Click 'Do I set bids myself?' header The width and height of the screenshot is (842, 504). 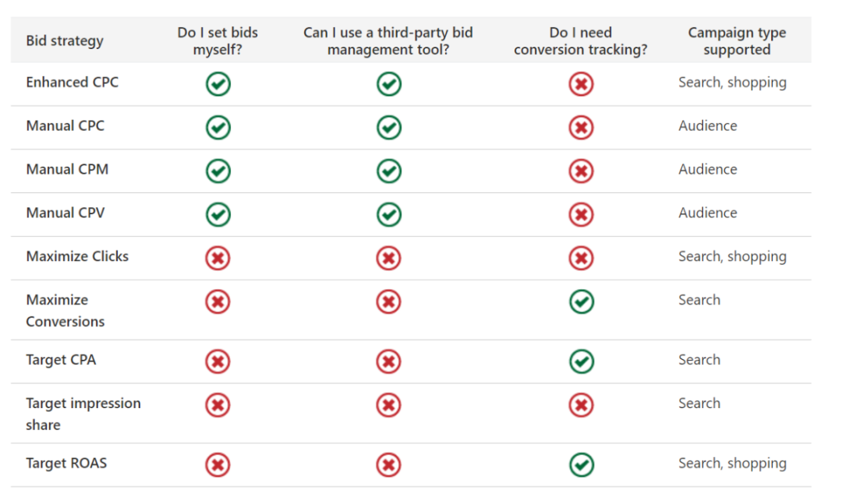(x=218, y=41)
